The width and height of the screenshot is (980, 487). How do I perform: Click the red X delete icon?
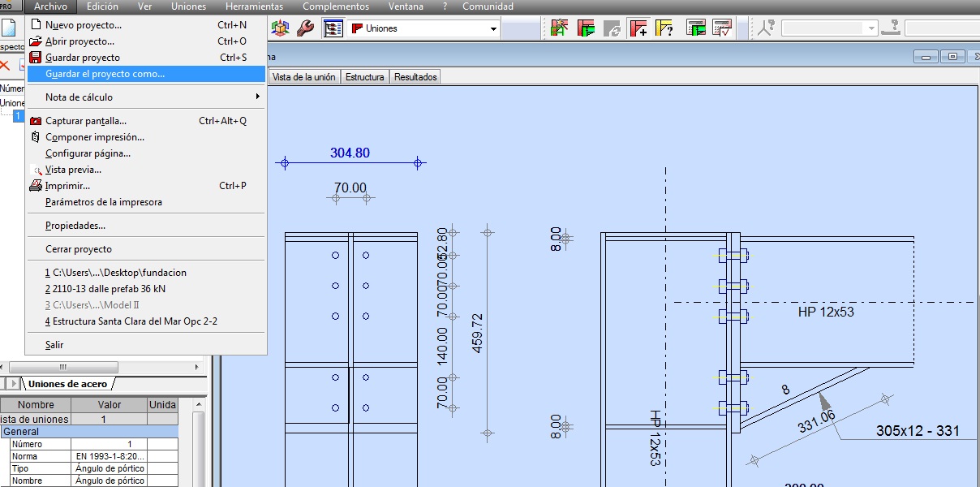point(5,66)
